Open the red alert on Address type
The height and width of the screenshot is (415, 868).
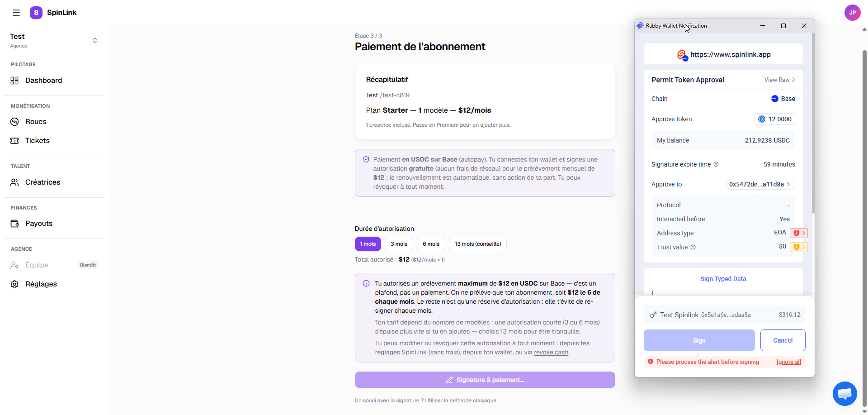coord(799,233)
